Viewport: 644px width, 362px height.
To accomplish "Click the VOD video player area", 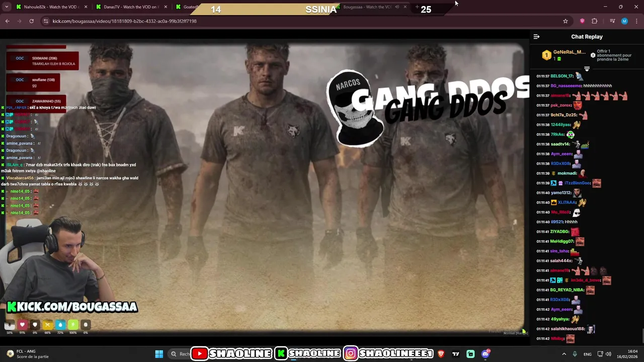I will pos(265,187).
